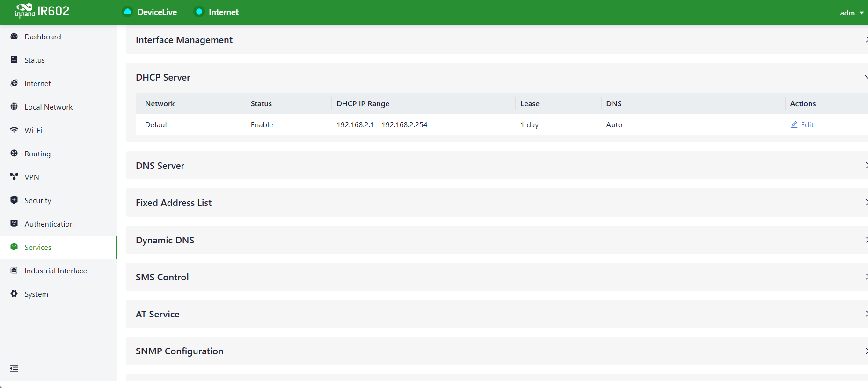Expand the AT Service section
This screenshot has height=388, width=868.
coord(866,314)
